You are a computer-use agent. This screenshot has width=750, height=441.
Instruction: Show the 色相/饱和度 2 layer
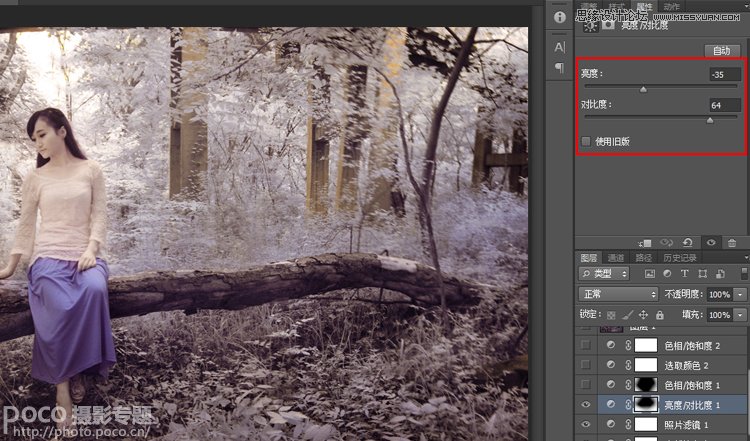(x=586, y=345)
